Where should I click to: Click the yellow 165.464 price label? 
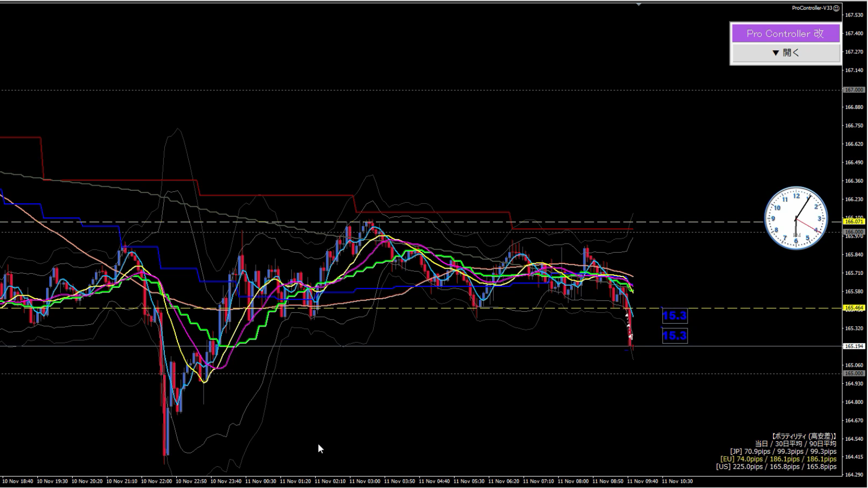click(x=854, y=308)
